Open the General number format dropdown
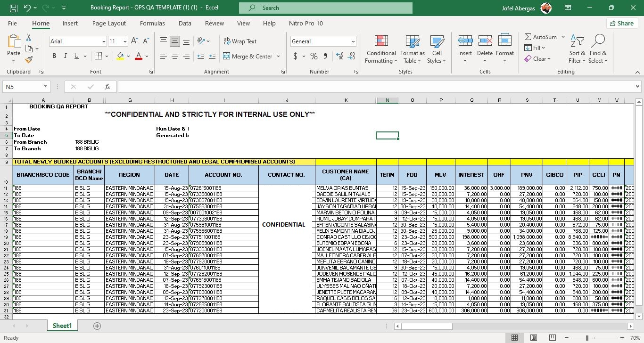This screenshot has height=343, width=644. coord(353,41)
